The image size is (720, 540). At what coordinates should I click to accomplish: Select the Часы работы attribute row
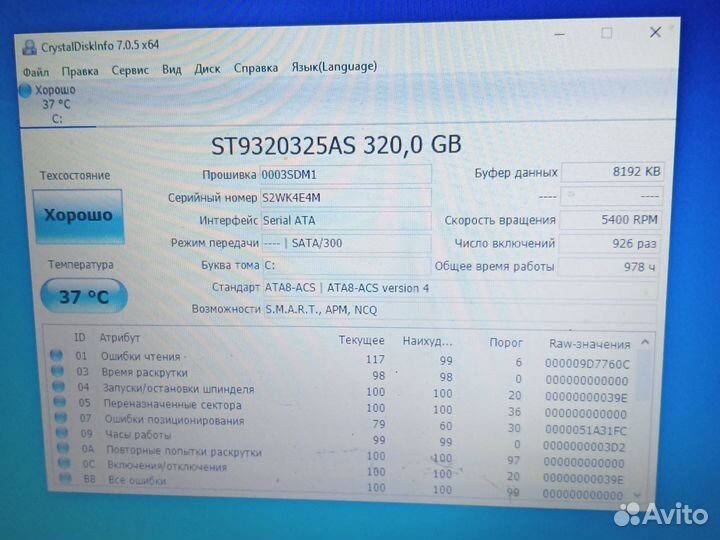click(x=342, y=439)
